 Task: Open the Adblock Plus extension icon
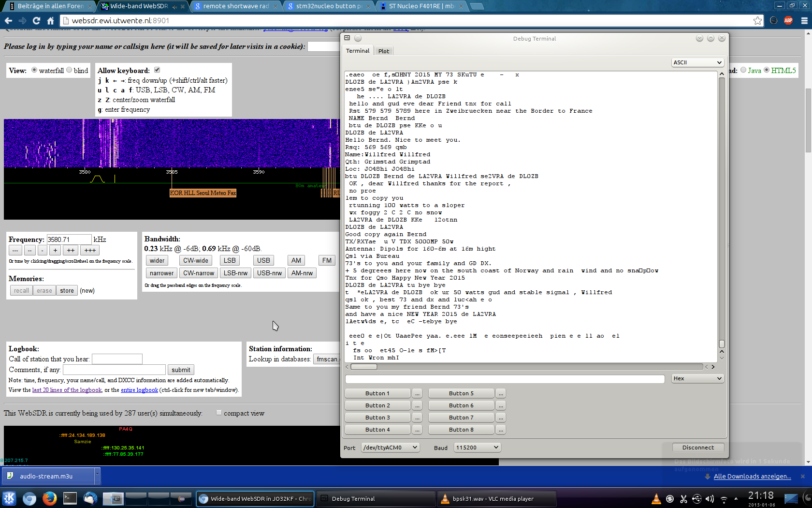click(788, 20)
